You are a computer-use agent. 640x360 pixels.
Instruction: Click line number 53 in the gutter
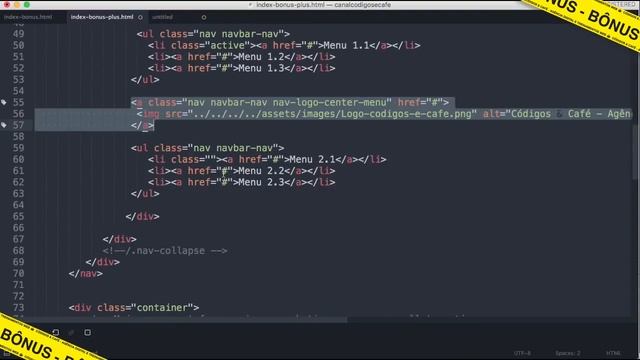pos(18,80)
